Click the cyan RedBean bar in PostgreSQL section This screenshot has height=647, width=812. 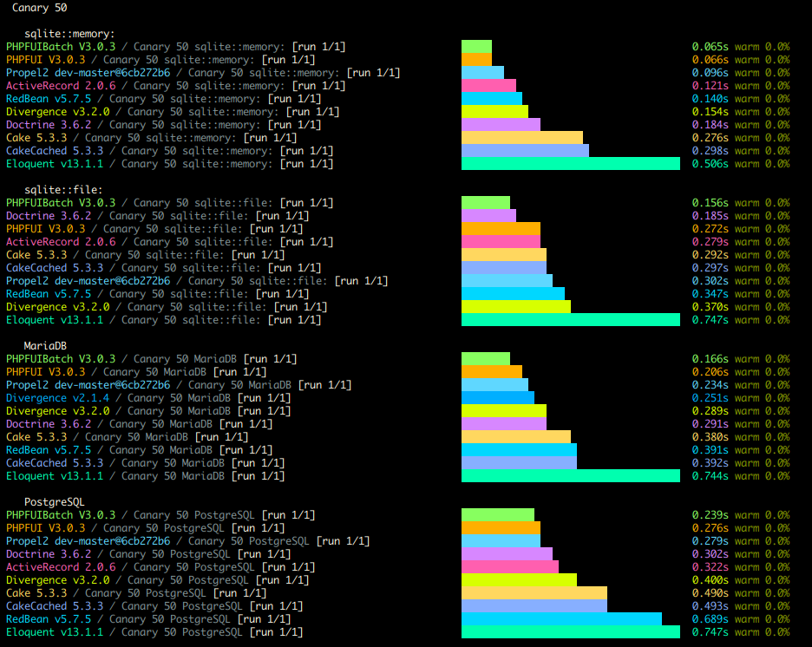pyautogui.click(x=560, y=619)
